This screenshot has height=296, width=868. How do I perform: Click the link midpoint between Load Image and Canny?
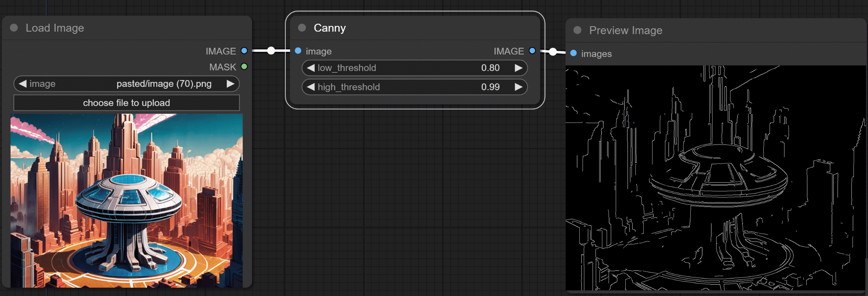coord(271,51)
